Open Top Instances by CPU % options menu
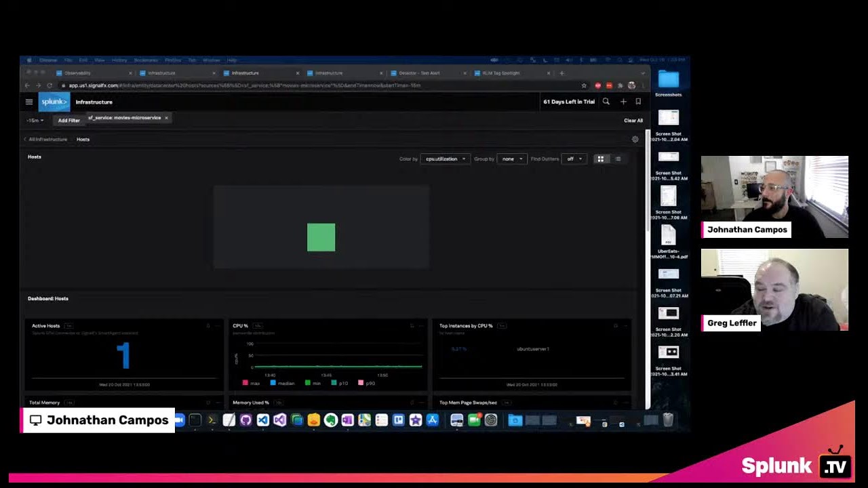This screenshot has height=488, width=868. [625, 326]
